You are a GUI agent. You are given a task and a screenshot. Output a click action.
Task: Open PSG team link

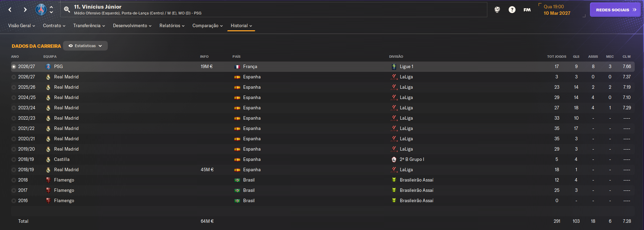59,67
